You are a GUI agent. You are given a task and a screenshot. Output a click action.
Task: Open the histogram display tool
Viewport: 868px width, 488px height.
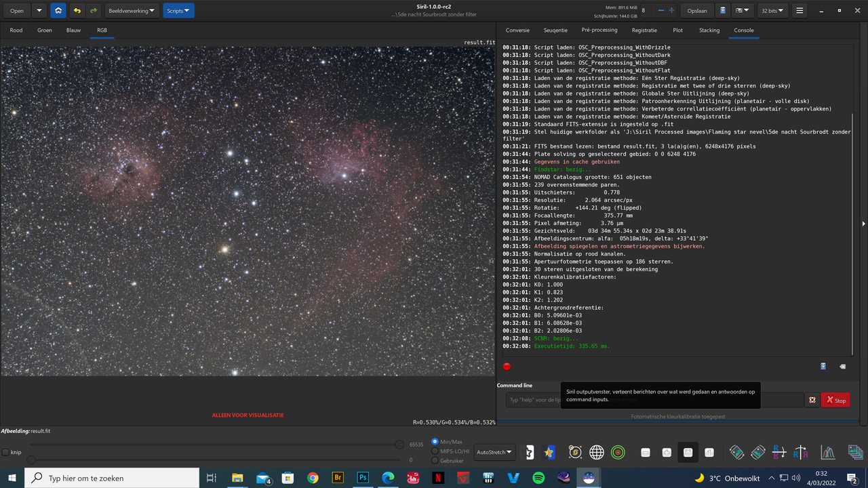click(x=828, y=451)
